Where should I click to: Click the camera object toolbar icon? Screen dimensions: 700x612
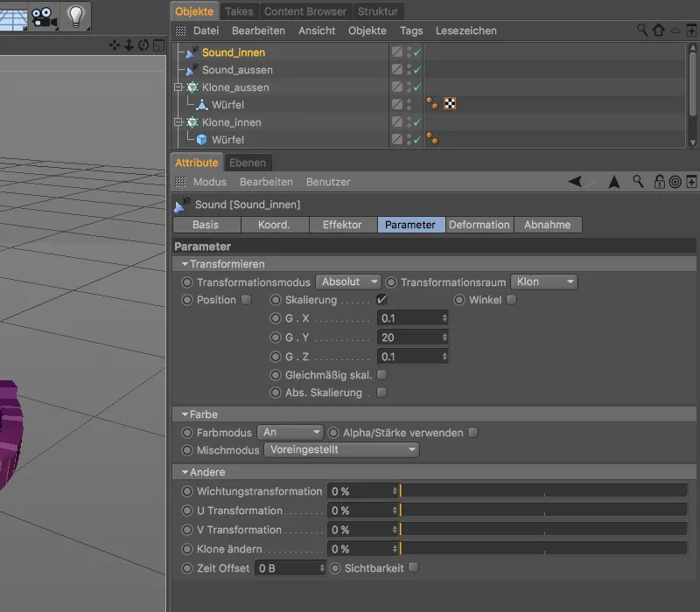(44, 17)
